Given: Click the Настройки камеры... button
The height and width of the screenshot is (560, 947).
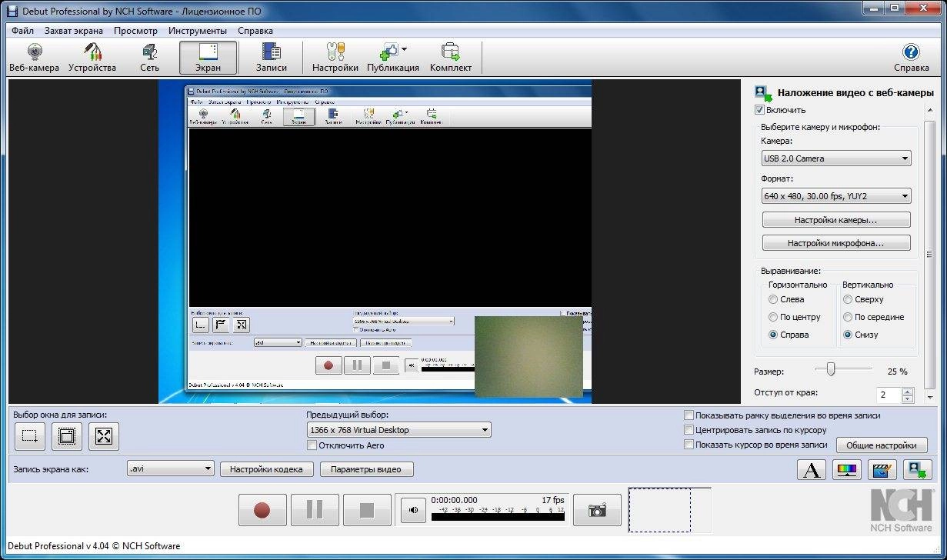Looking at the screenshot, I should coord(836,220).
